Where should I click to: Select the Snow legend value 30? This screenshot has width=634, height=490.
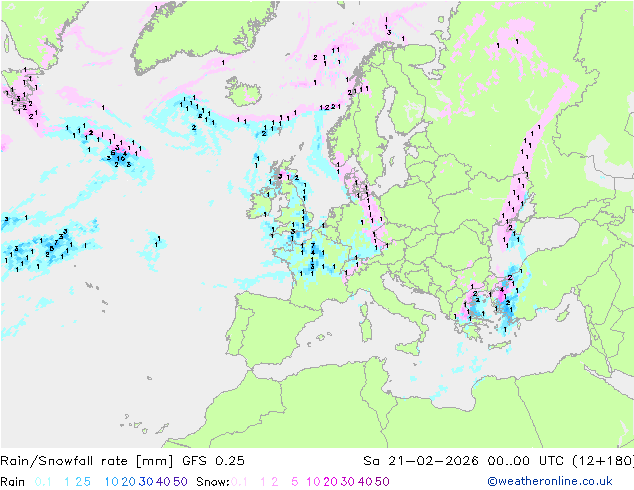tap(348, 482)
